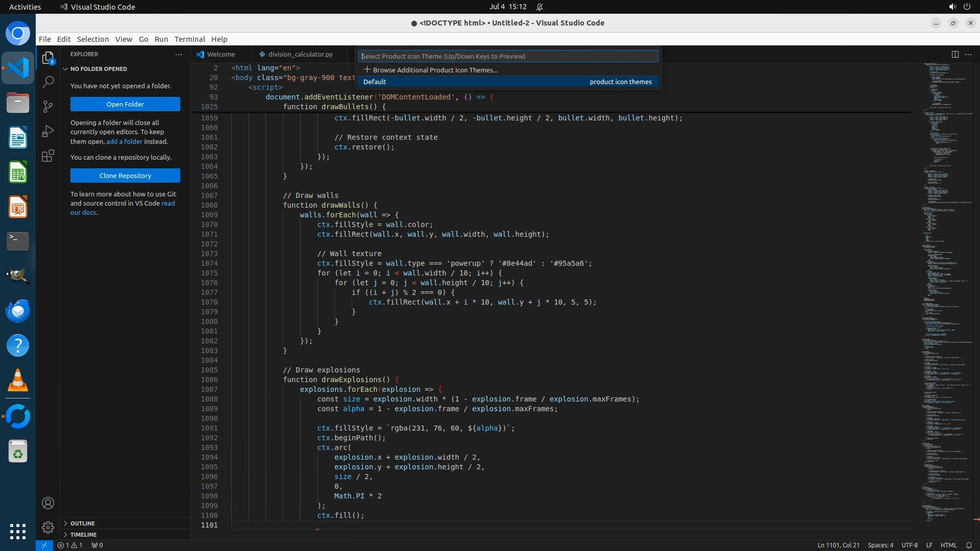Click the Open Folder button
980x551 pixels.
(x=125, y=104)
